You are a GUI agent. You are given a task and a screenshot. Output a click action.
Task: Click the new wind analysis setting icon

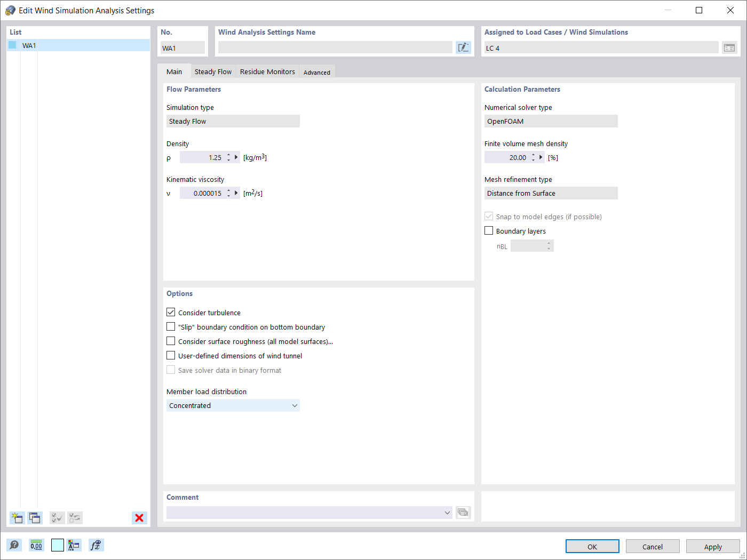pos(17,518)
